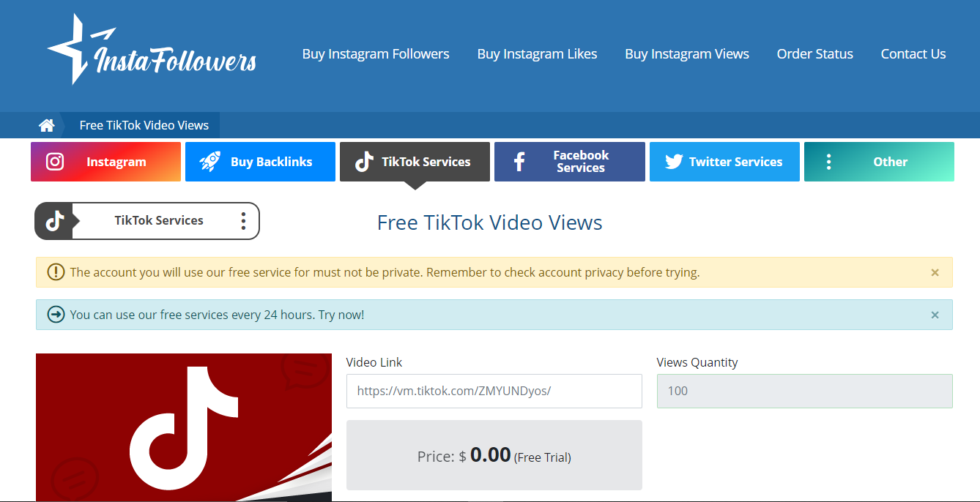Dismiss the 24 hours free services notice

935,315
